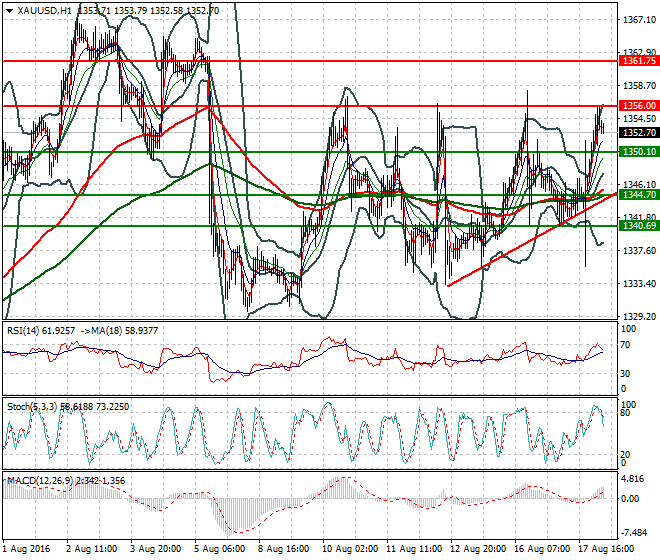This screenshot has width=660, height=560.
Task: Open the XAUUSD,H1 chart dropdown arrow
Action: pyautogui.click(x=10, y=11)
